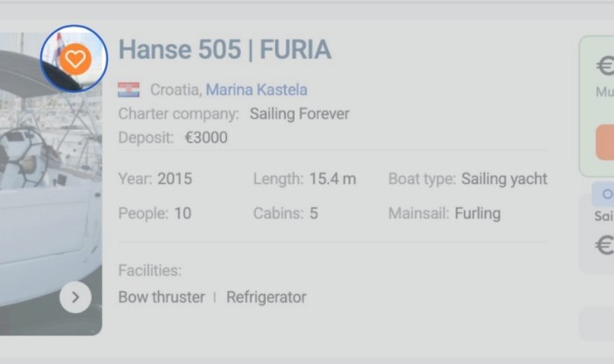614x364 pixels.
Task: Click the Sailing yacht boat type
Action: [x=503, y=179]
